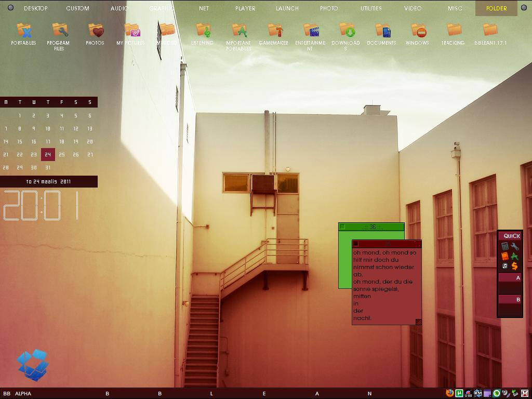Viewport: 532px width, 399px height.
Task: Open the orange notepad icon in the QUICK panel
Action: point(505,255)
